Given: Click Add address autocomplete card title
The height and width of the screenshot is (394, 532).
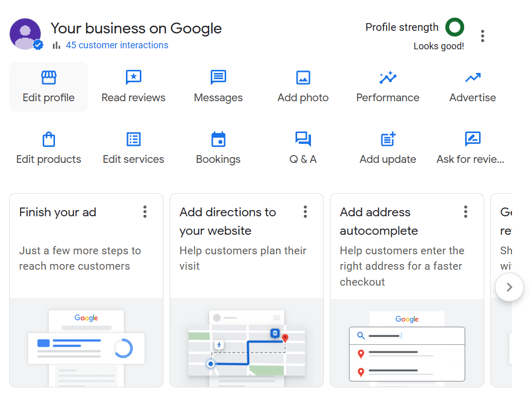Looking at the screenshot, I should coord(379,221).
